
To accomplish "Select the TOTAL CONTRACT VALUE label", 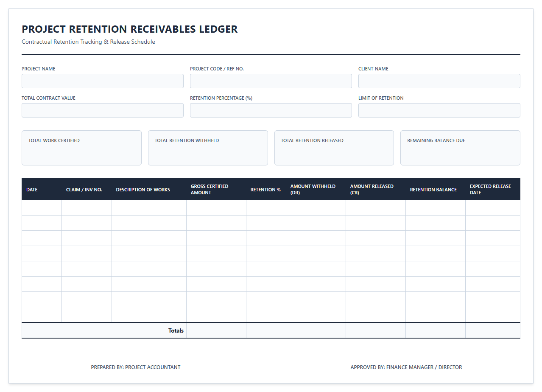I will point(48,98).
